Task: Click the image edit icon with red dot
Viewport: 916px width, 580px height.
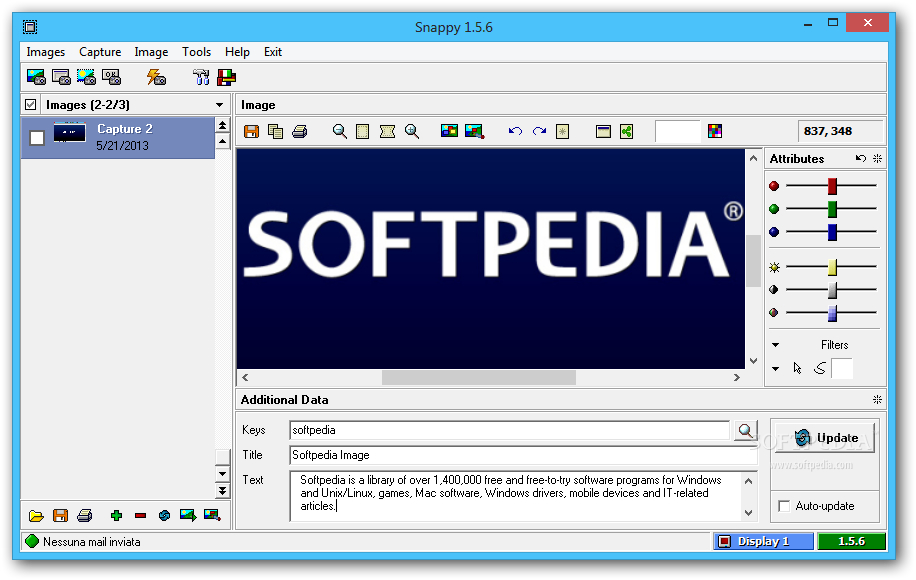Action: click(x=474, y=131)
